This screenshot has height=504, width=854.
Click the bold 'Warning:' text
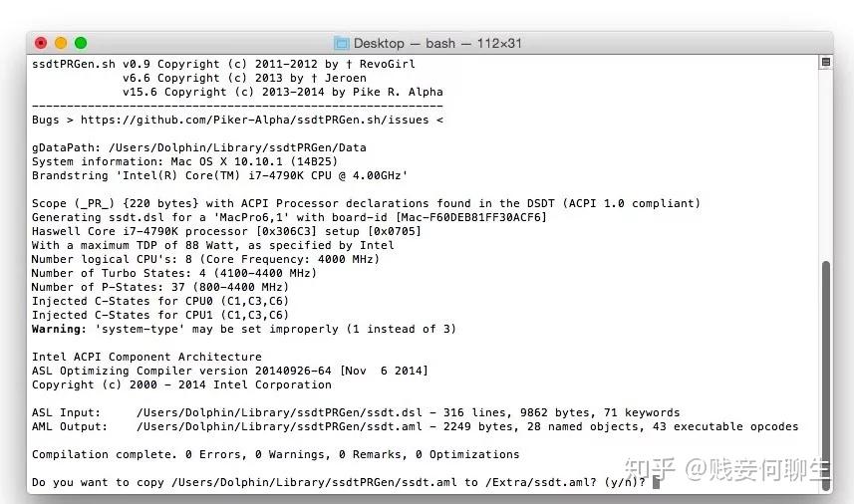coord(59,329)
